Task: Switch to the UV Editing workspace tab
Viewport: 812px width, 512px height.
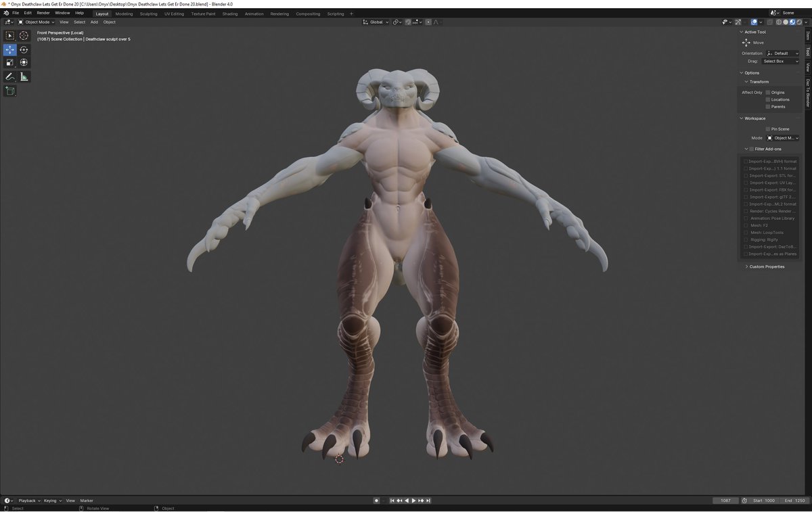Action: [x=174, y=14]
